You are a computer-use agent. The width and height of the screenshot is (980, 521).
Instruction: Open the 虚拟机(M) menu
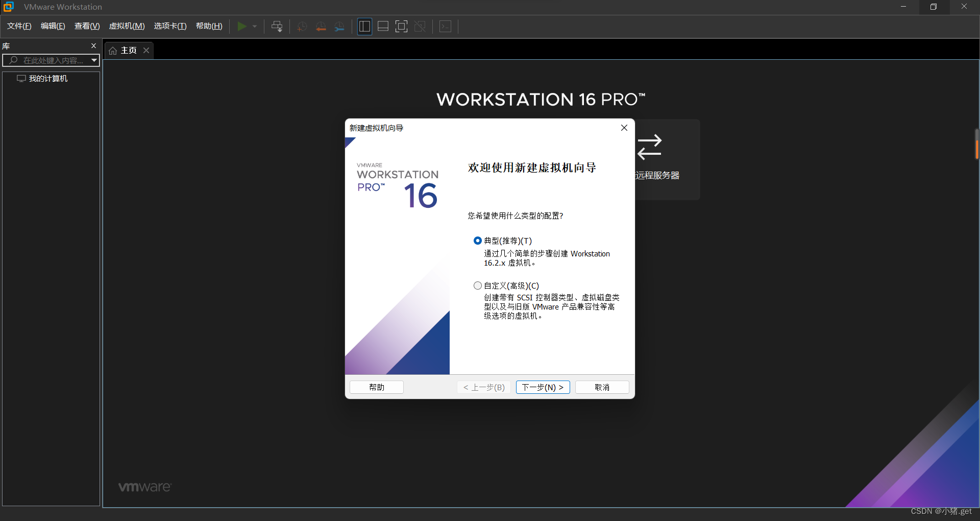(x=127, y=26)
